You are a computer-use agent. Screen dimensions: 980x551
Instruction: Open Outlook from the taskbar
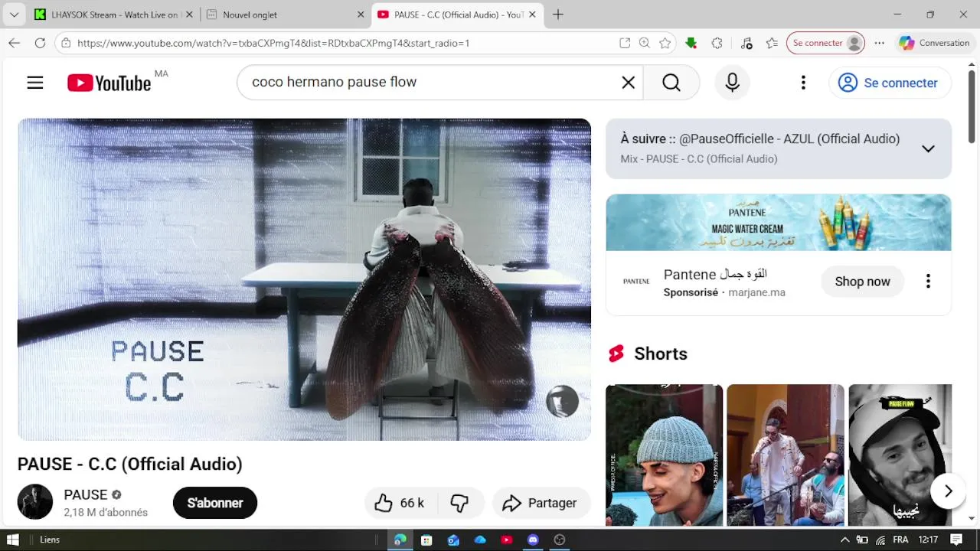453,540
